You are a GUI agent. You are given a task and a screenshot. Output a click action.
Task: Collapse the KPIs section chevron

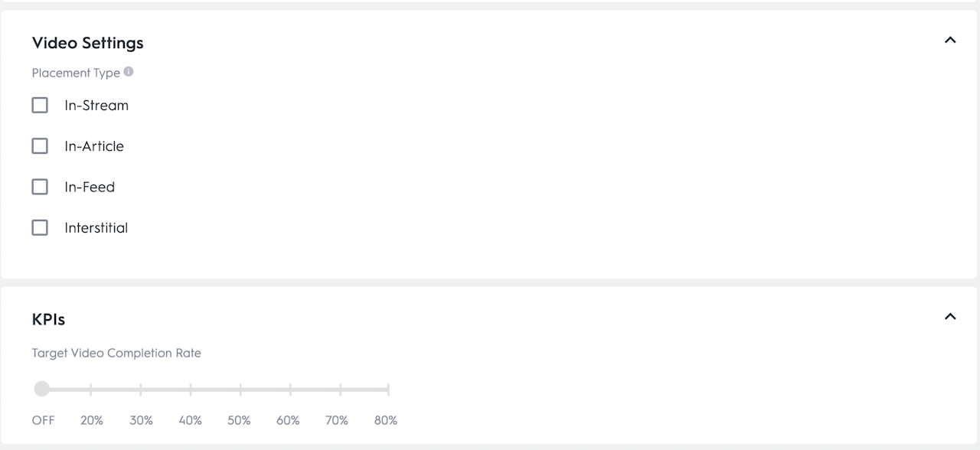950,316
